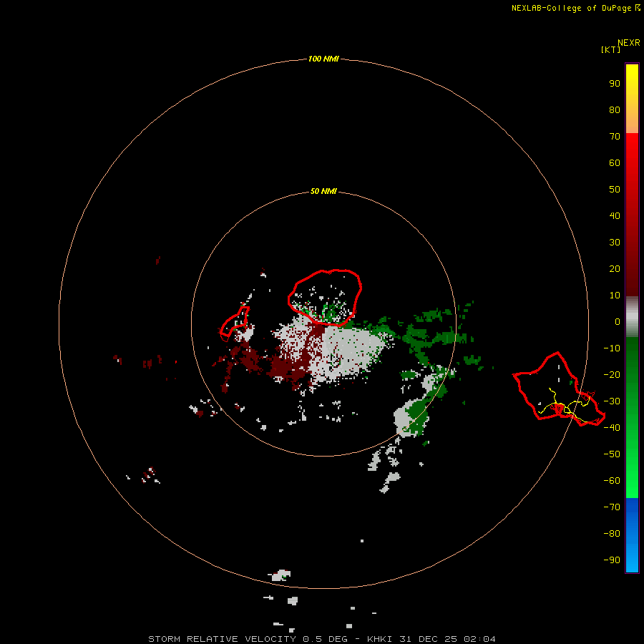Click the -40 value on velocity scale

coord(612,428)
